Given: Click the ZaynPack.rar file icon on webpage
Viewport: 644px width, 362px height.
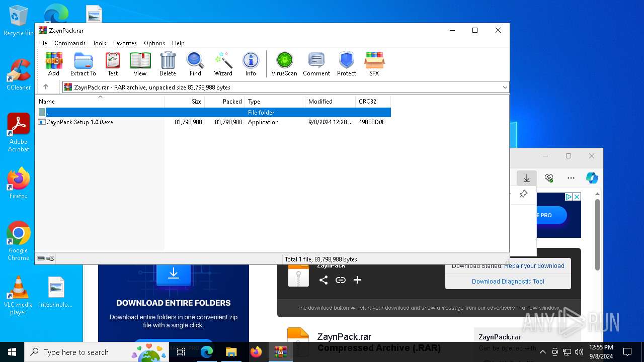Looking at the screenshot, I should tap(298, 342).
